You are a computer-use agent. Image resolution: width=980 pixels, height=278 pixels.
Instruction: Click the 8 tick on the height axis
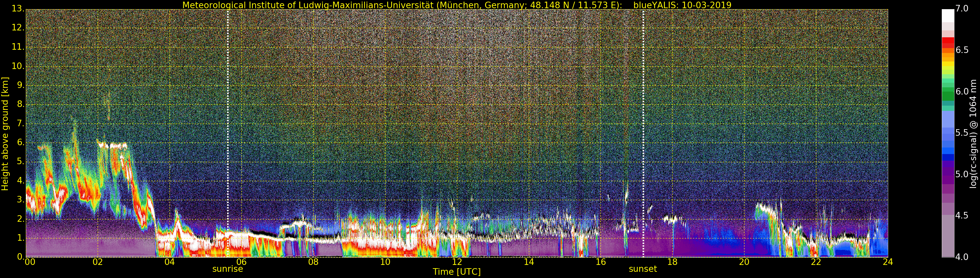(21, 104)
